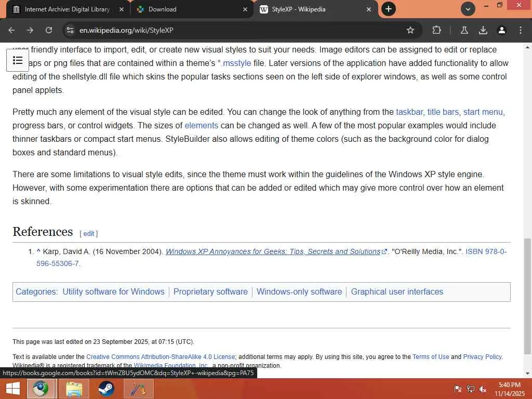Viewport: 532px width, 399px height.
Task: Close the Download tab
Action: click(x=245, y=9)
